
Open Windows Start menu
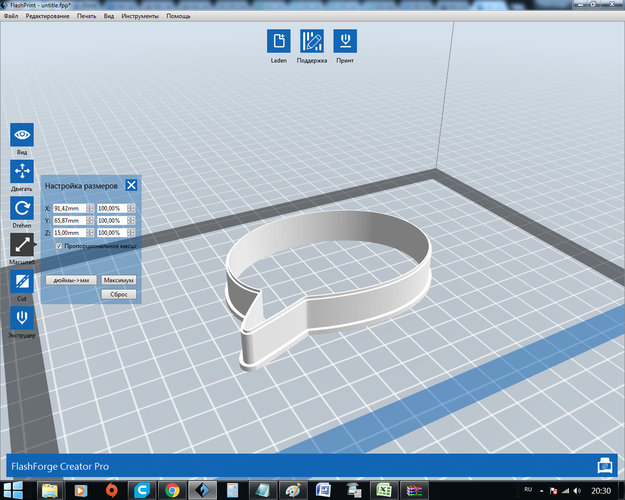pos(13,490)
